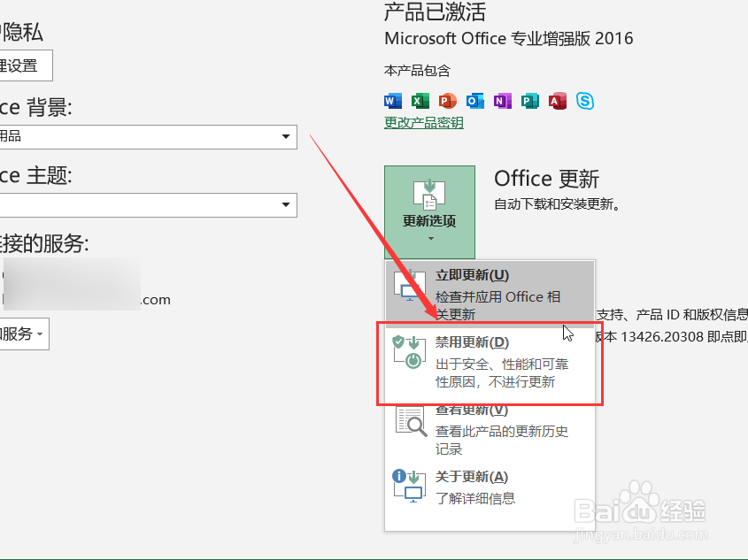The image size is (748, 560).
Task: Click the privacy 设置 button
Action: (26, 65)
